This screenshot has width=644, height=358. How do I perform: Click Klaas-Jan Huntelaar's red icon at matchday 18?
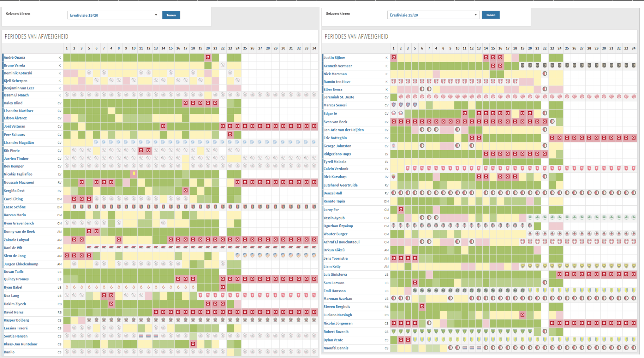tap(193, 344)
